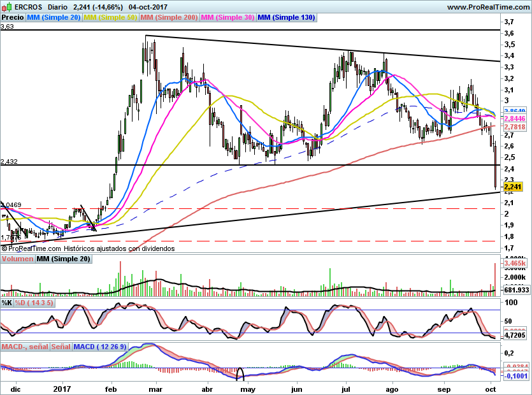532x395 pixels.
Task: Click the MACD ( 12 26 9) label
Action: click(100, 347)
